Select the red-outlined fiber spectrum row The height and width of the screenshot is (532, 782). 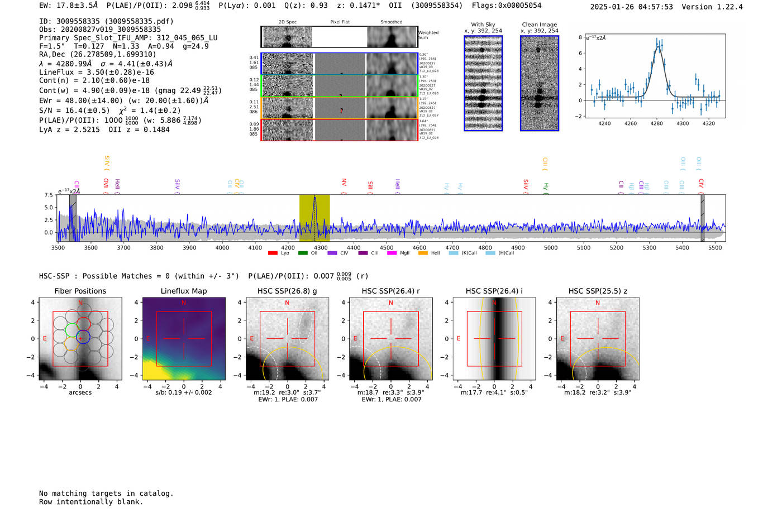340,130
